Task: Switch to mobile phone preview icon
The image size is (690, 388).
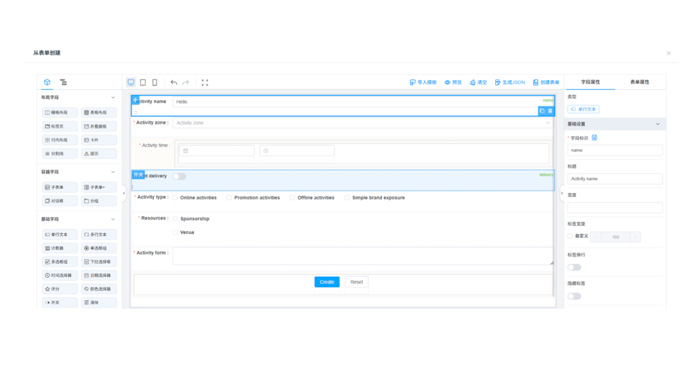Action: [x=154, y=82]
